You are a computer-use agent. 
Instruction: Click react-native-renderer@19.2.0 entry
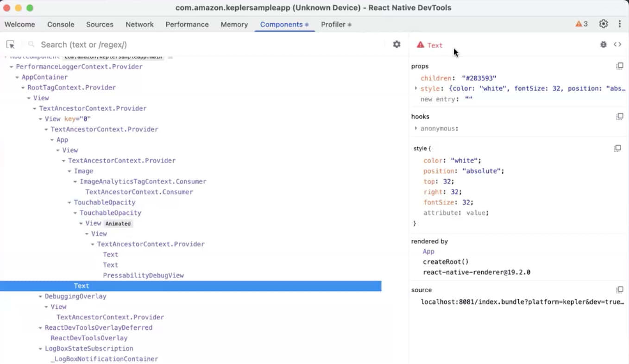point(477,272)
